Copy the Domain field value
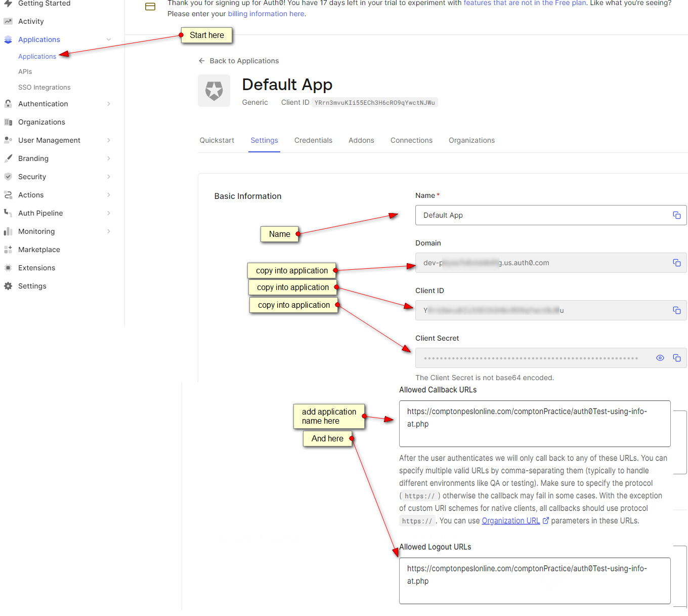688x616 pixels. (x=676, y=263)
